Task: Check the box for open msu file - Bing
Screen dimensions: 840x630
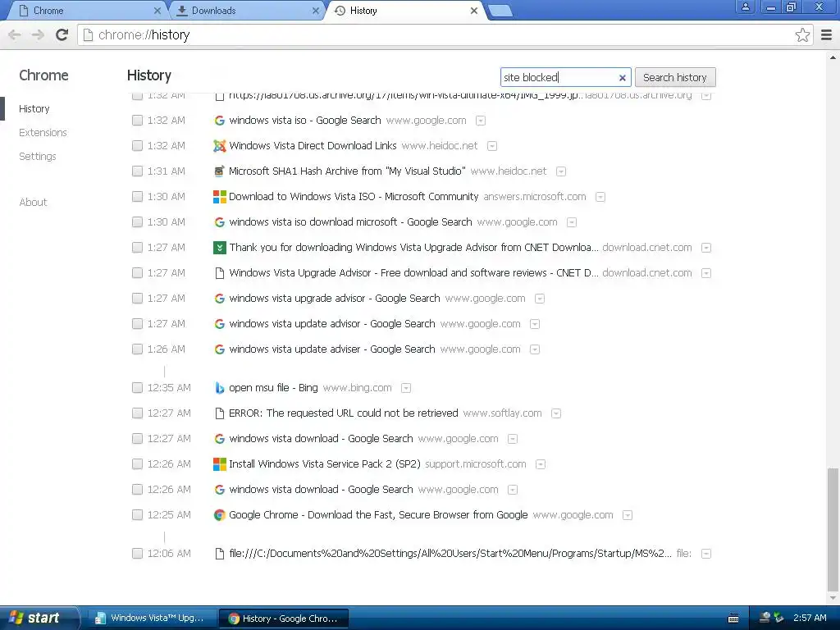Action: 137,388
